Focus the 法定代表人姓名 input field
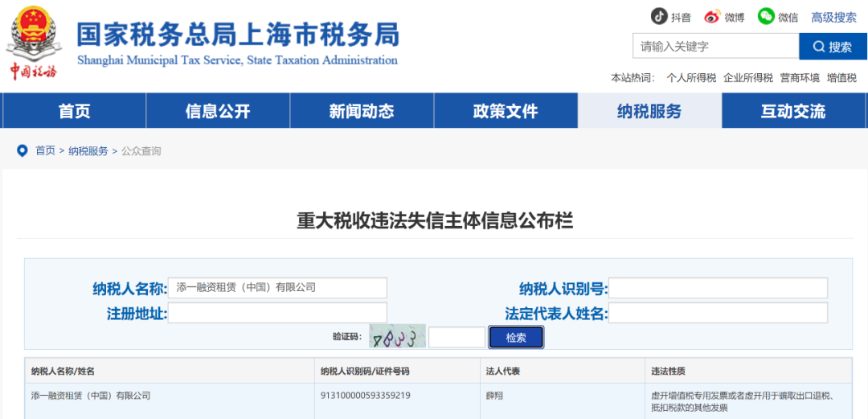Viewport: 868px width, 419px height. [x=718, y=313]
